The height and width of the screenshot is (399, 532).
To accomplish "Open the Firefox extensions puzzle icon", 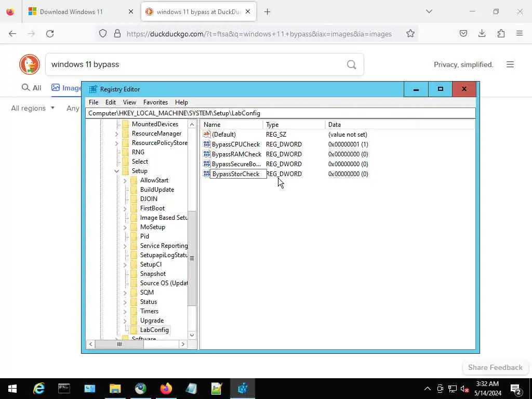I will pyautogui.click(x=501, y=33).
